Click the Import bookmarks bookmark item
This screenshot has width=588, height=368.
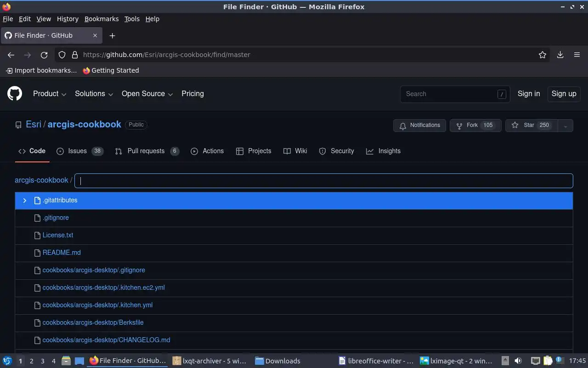[x=41, y=70]
